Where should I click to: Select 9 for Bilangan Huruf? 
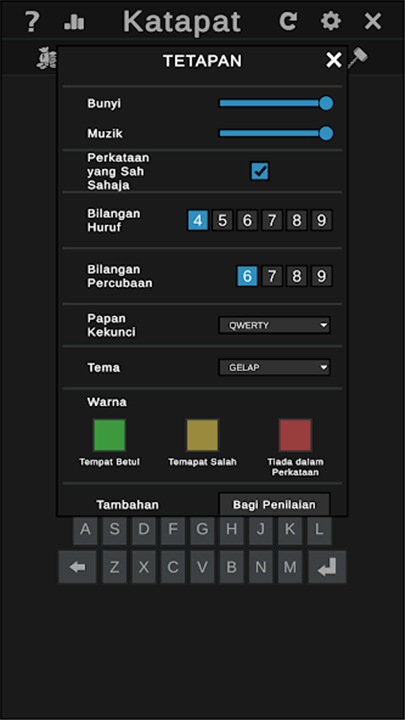point(321,221)
